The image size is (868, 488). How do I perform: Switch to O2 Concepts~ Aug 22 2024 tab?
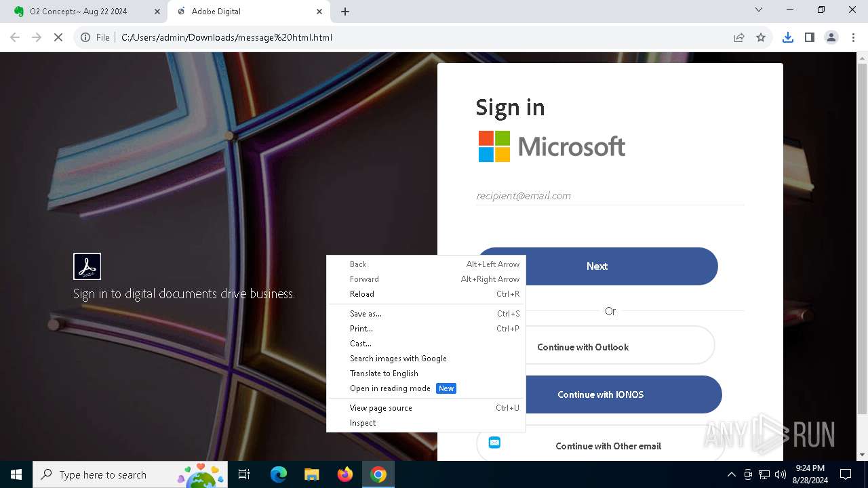(x=83, y=12)
